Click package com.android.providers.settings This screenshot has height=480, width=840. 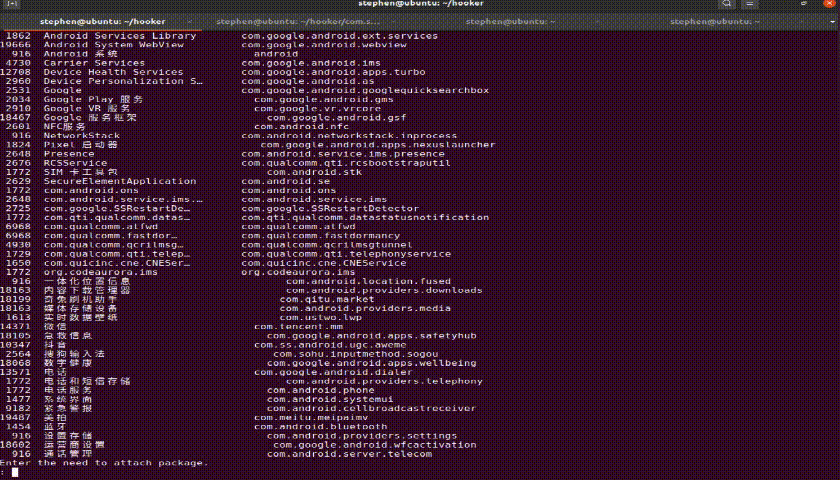pos(362,436)
